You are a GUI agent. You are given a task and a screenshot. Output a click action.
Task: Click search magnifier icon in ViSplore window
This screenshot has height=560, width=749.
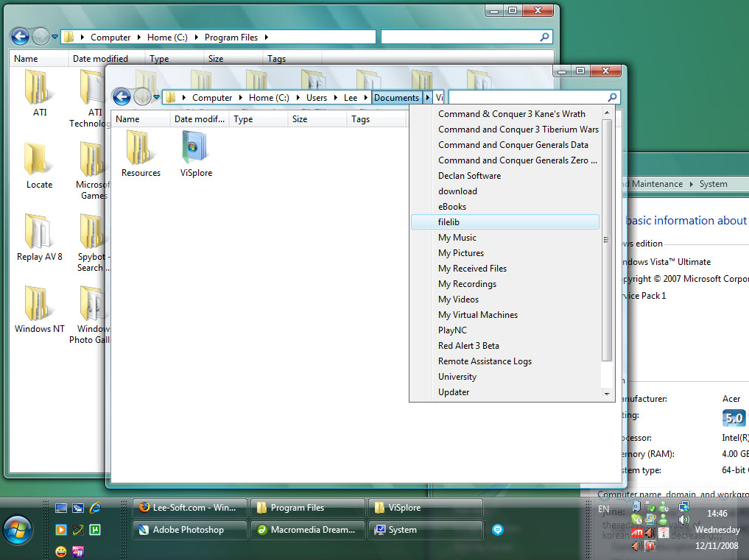(x=612, y=97)
